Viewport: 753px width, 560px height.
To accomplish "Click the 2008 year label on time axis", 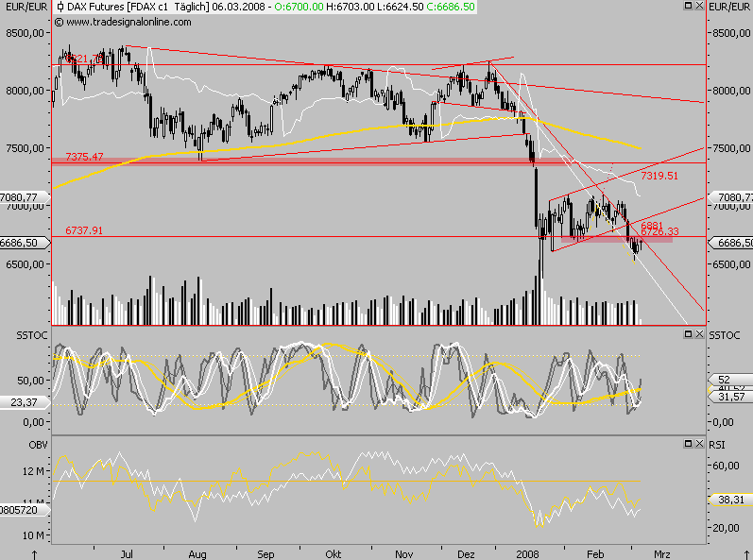I will pos(527,554).
